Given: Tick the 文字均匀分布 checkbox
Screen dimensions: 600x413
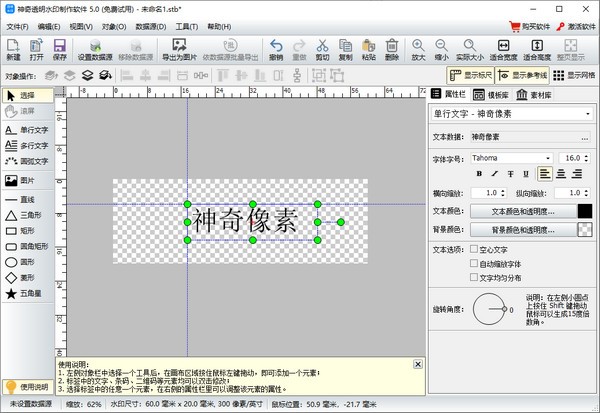Looking at the screenshot, I should pos(475,278).
